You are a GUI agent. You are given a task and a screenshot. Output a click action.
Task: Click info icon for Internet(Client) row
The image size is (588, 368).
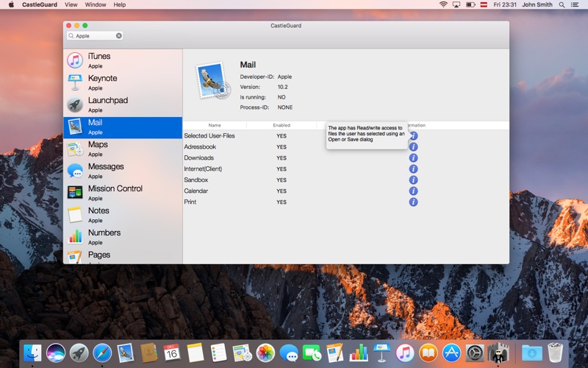(x=413, y=169)
